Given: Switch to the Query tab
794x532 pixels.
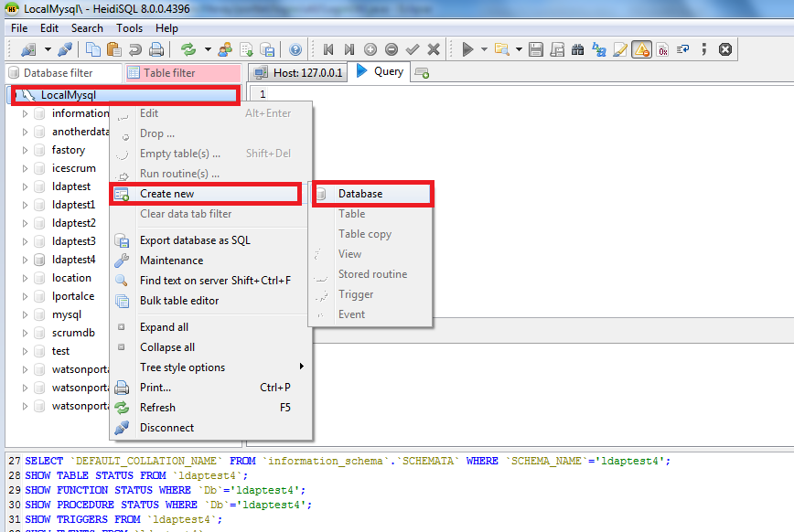Looking at the screenshot, I should (x=380, y=71).
